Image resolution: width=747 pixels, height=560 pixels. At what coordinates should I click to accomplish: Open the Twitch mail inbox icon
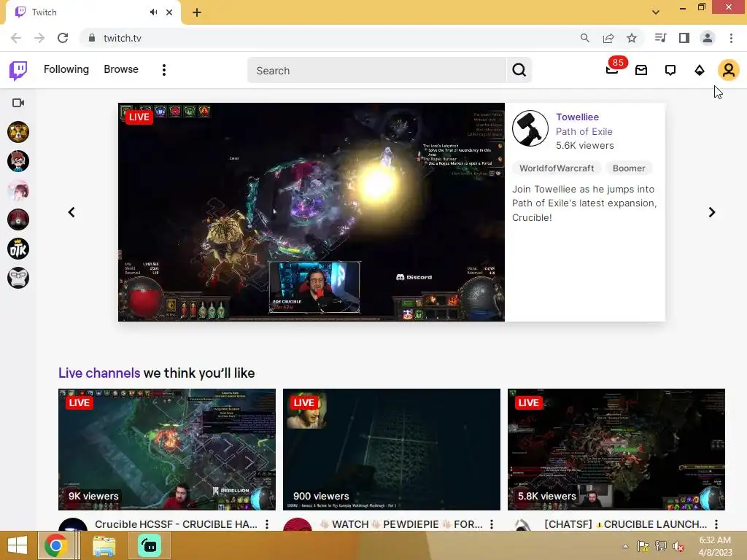pos(641,71)
